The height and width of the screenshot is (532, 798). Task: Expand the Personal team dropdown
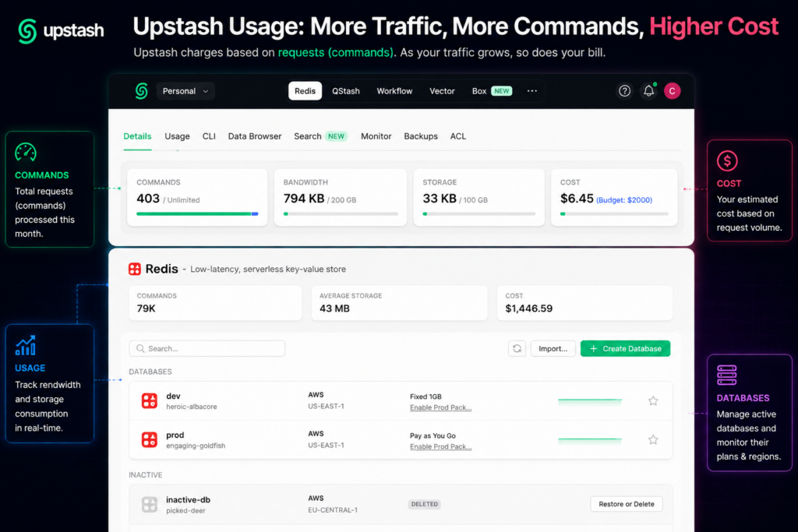point(185,91)
